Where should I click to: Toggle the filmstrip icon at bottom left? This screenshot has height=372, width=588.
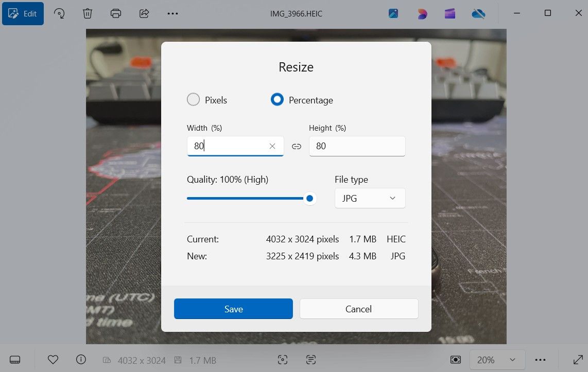[15, 360]
